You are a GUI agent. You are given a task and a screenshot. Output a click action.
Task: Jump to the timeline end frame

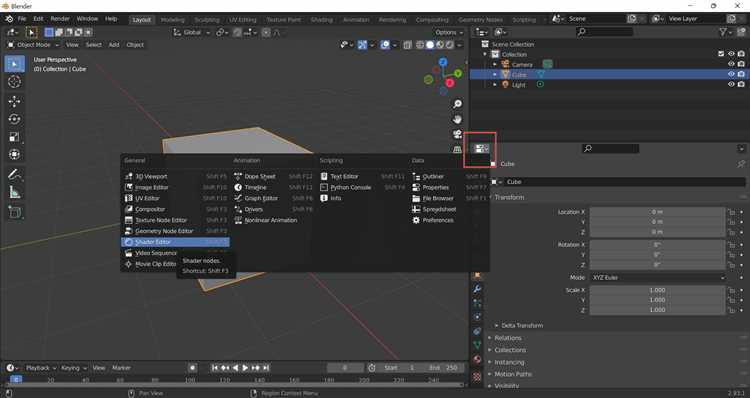coord(266,368)
